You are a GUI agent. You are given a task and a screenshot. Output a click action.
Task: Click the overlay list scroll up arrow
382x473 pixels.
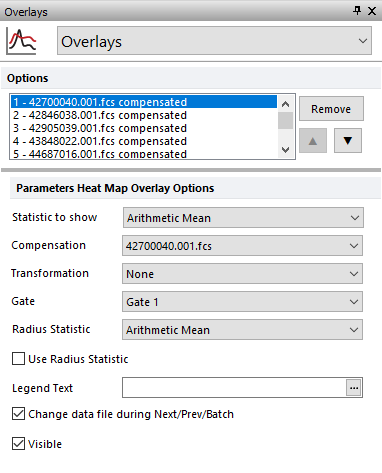pyautogui.click(x=285, y=104)
